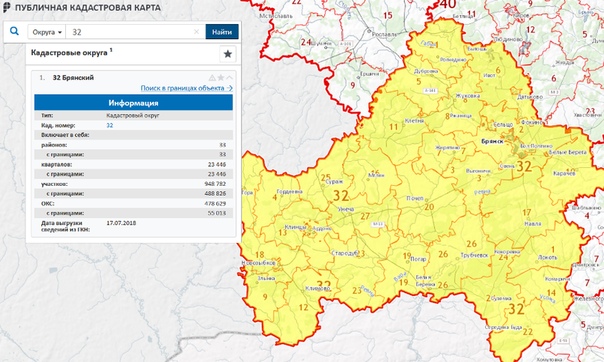Open Поиск в границах объекта link
Screen dimensions: 604x362
tap(186, 88)
